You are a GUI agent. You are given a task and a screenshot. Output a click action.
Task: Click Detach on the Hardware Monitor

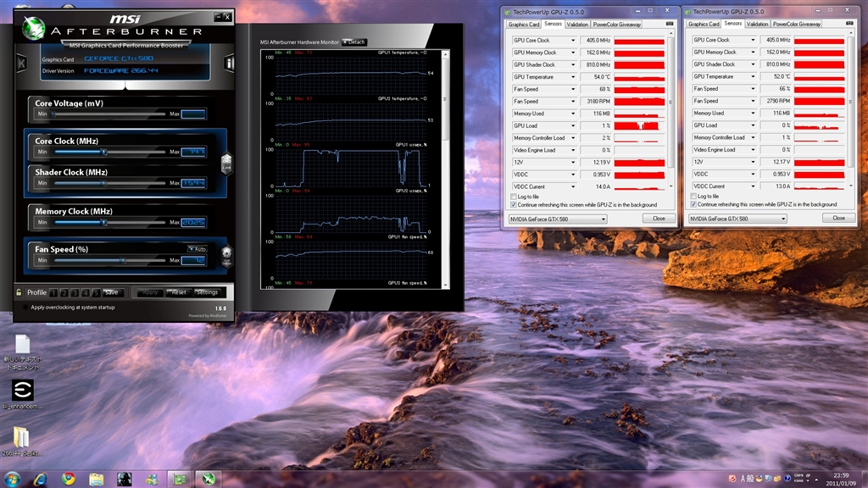354,42
